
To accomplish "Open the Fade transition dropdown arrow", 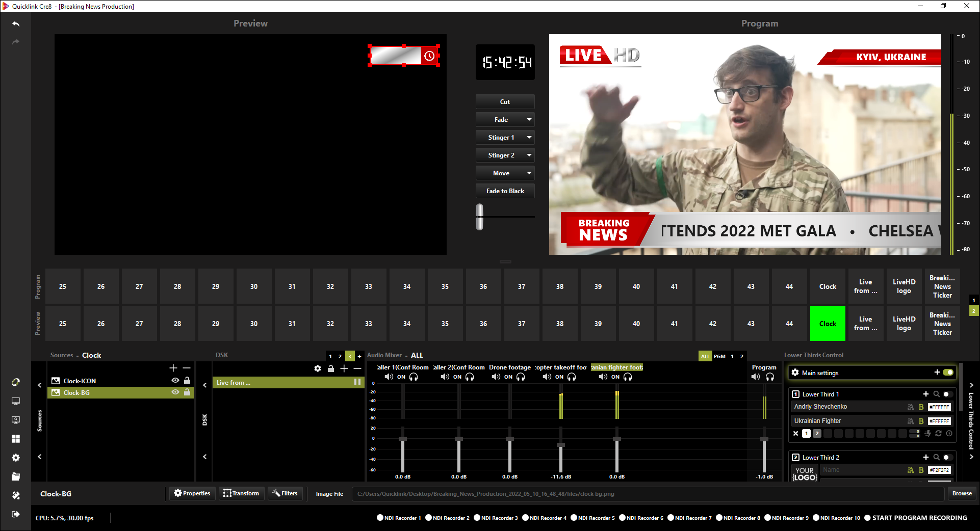I will tap(529, 120).
